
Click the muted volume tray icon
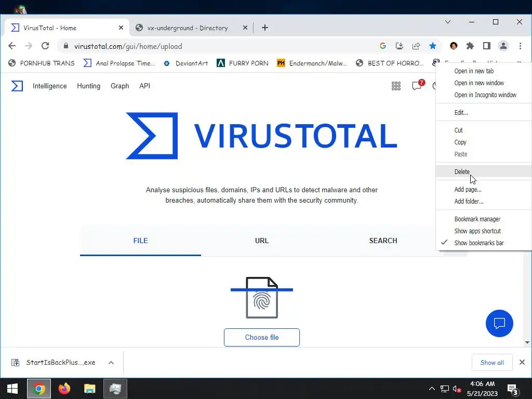(x=457, y=389)
